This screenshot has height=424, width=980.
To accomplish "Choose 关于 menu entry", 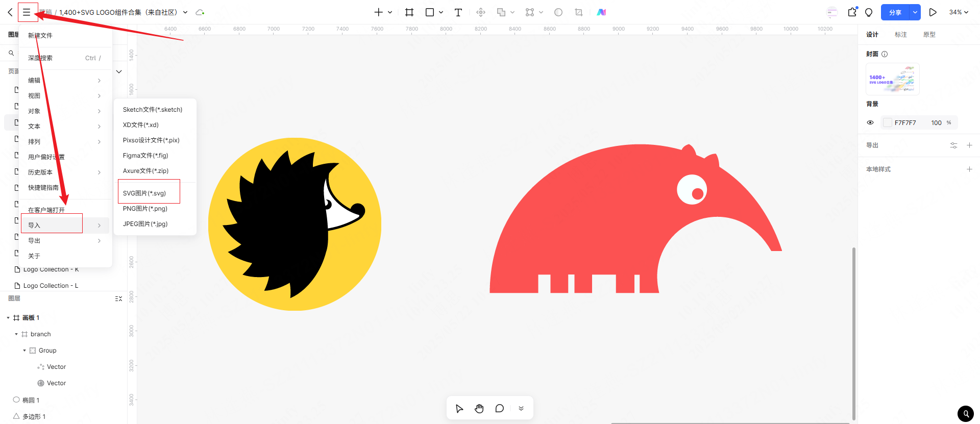I will coord(65,256).
